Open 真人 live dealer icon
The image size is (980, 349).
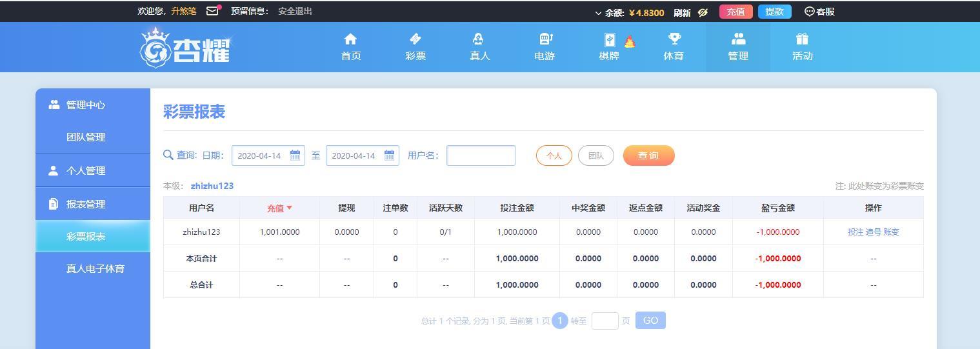[478, 39]
